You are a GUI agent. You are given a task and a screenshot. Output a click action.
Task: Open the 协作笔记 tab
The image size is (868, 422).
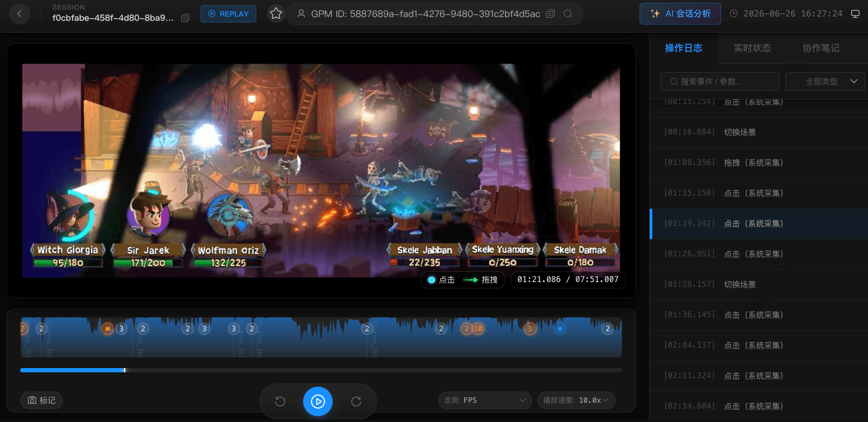pyautogui.click(x=821, y=48)
